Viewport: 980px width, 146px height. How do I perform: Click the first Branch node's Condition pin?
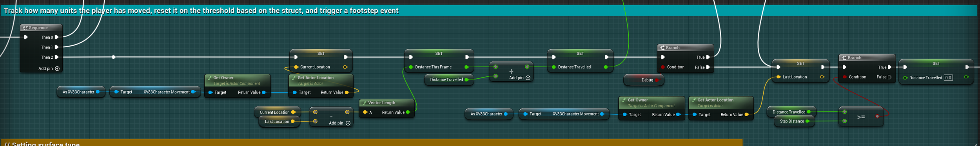pos(663,67)
